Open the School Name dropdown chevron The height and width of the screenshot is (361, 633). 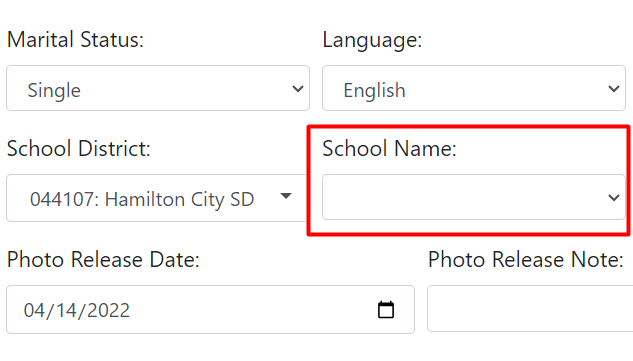pos(614,197)
